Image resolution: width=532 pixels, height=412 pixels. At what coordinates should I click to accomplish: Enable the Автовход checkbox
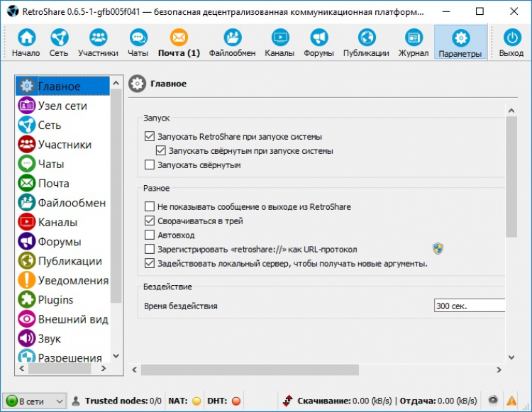point(150,235)
